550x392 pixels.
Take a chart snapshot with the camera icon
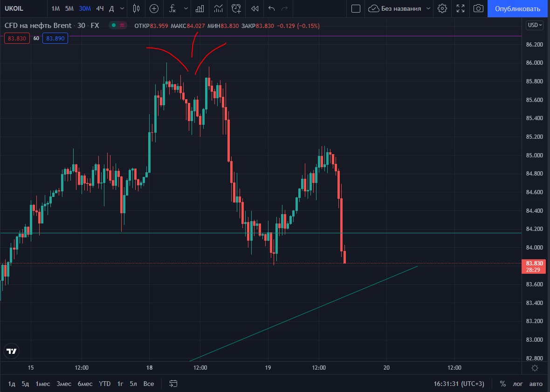click(478, 8)
